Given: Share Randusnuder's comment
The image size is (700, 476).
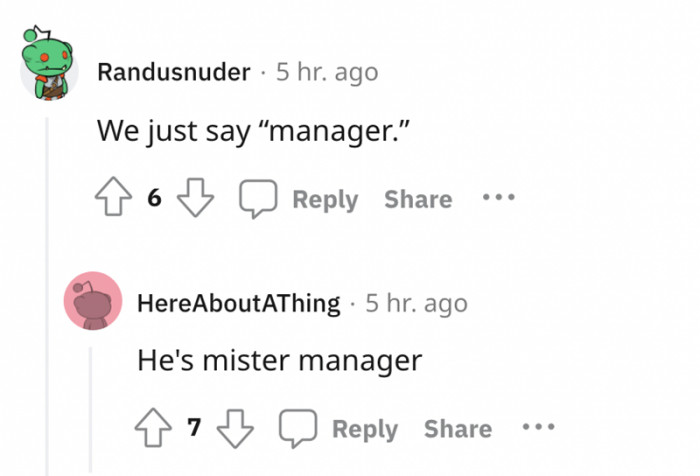Looking at the screenshot, I should 418,199.
